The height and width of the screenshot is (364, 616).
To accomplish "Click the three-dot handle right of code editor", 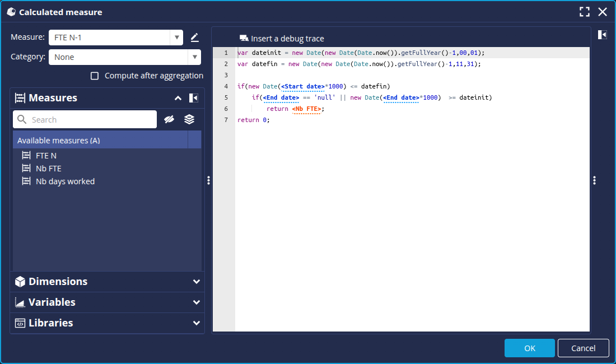I will [594, 180].
